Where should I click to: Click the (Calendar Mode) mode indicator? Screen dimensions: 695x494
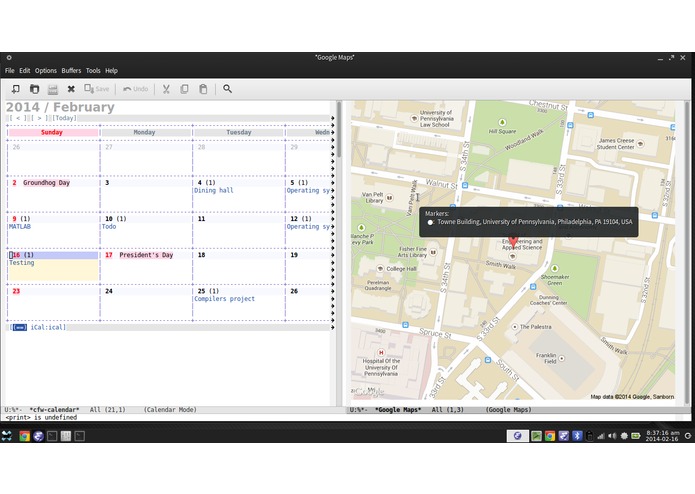170,410
